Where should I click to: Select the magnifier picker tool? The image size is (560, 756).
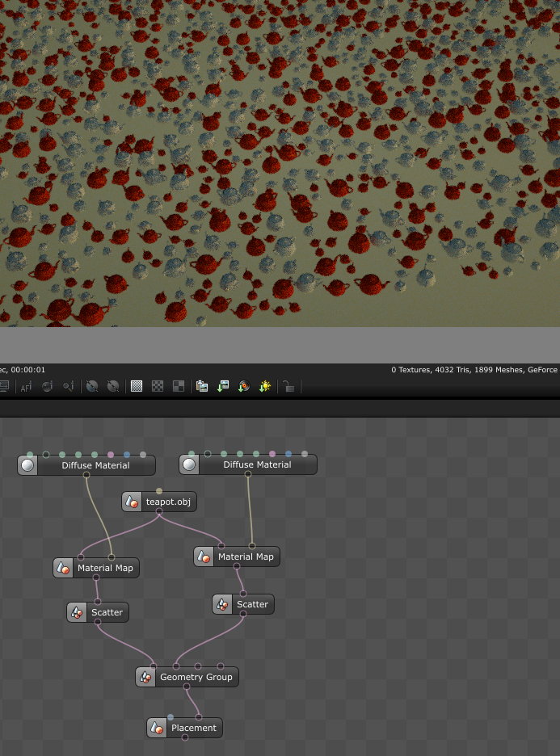pyautogui.click(x=69, y=386)
